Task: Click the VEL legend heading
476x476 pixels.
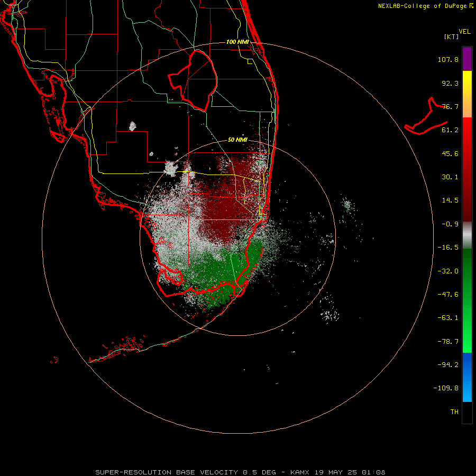Action: [x=464, y=32]
